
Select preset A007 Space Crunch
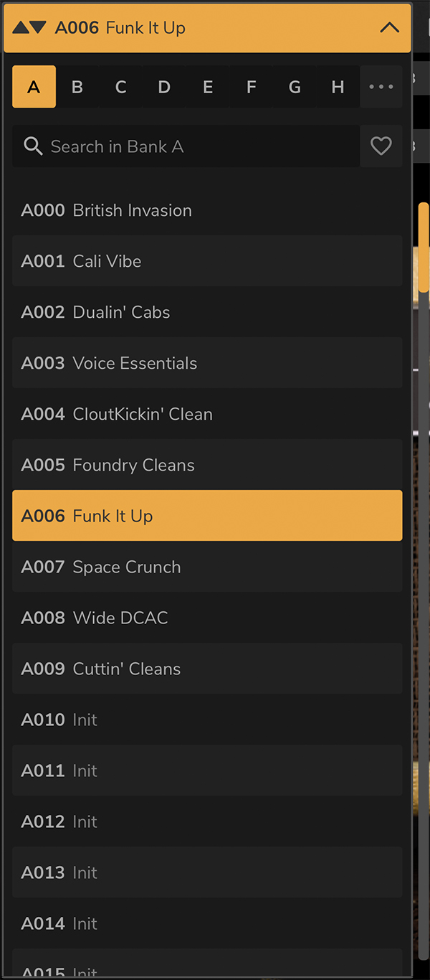click(207, 567)
